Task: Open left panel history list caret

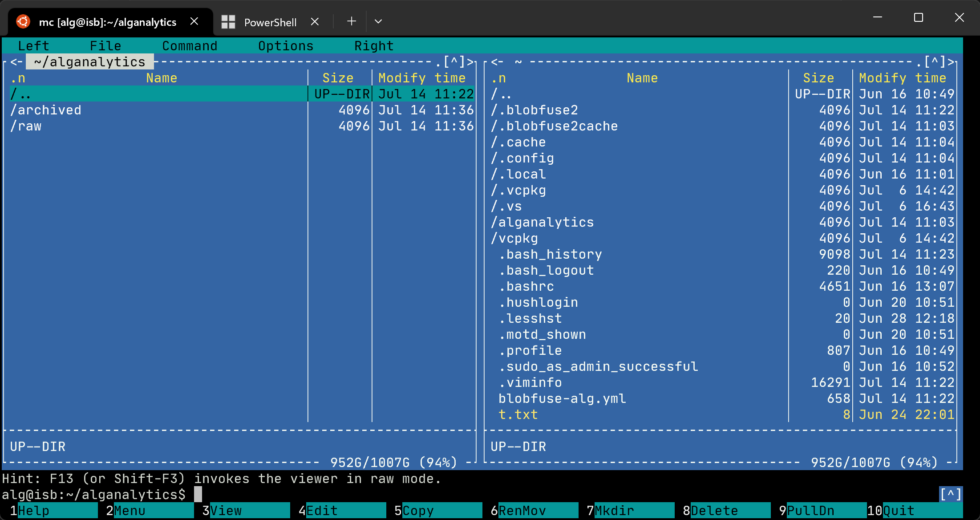Action: point(454,62)
